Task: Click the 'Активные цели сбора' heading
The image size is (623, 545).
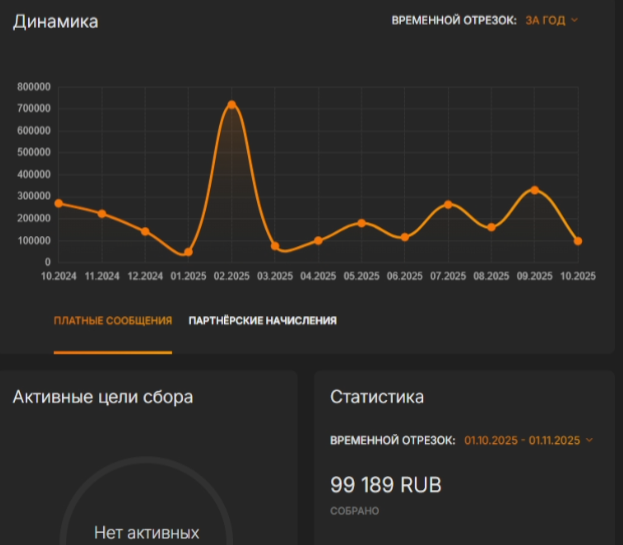Action: [103, 397]
